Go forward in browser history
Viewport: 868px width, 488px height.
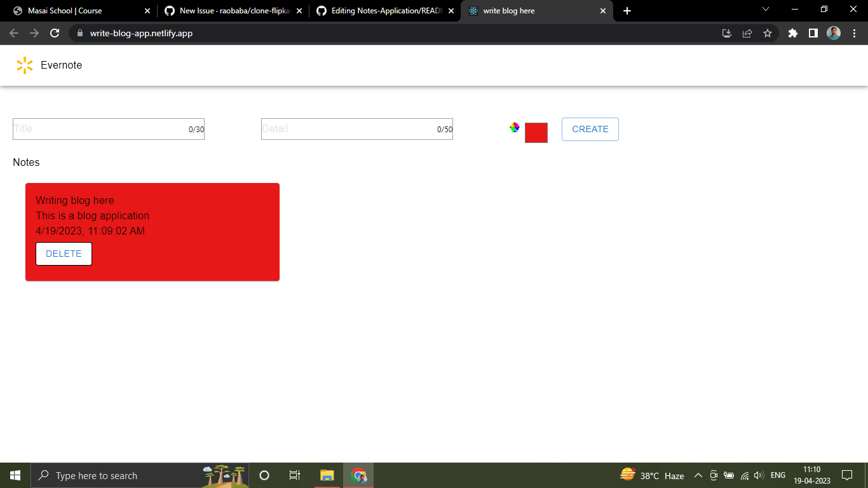pos(34,33)
